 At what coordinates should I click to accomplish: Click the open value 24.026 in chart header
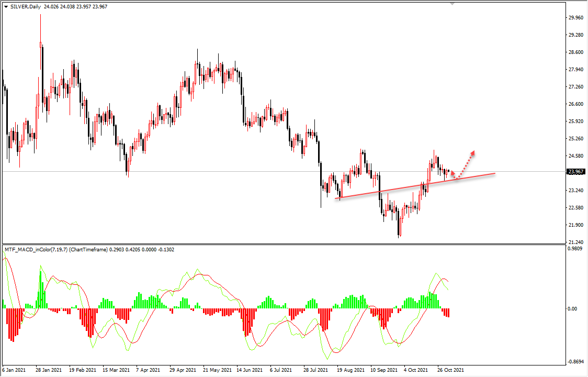pos(51,6)
